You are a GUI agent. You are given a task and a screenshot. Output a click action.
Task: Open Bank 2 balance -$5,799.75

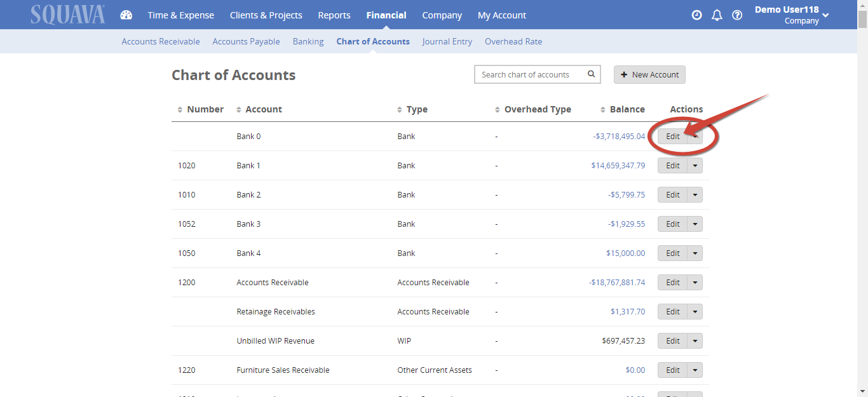(x=627, y=195)
